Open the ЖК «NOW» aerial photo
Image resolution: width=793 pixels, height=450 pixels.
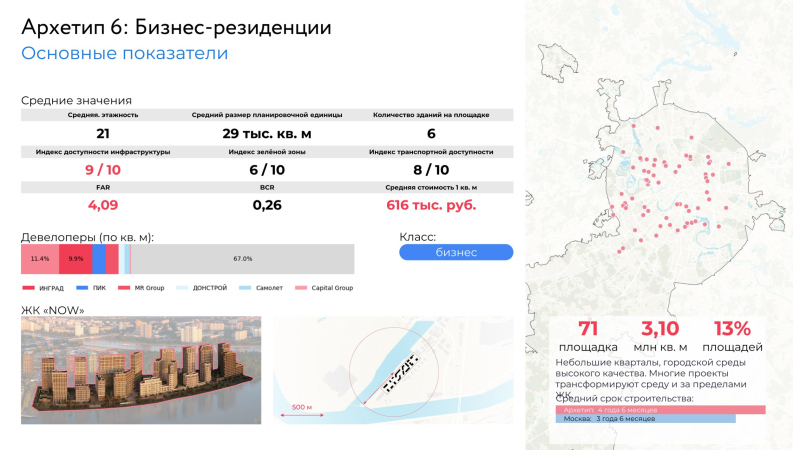(x=140, y=369)
